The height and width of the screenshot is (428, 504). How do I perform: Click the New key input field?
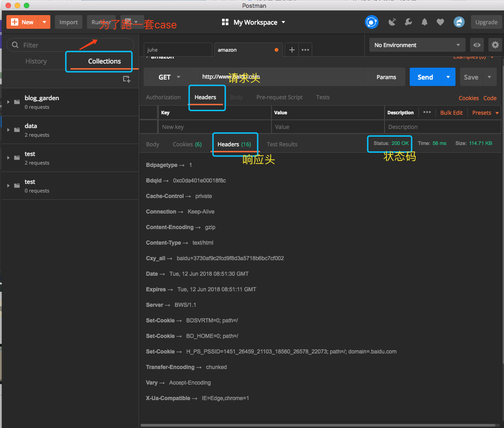pyautogui.click(x=215, y=127)
